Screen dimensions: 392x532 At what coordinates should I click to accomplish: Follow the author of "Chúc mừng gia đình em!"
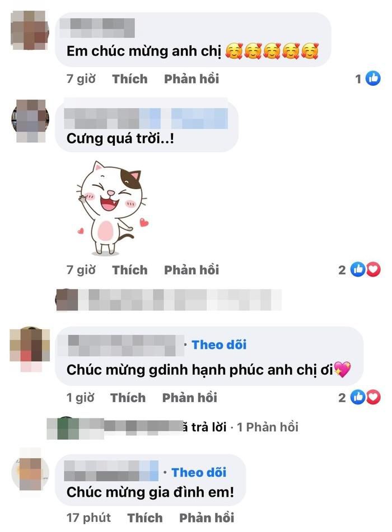point(199,472)
